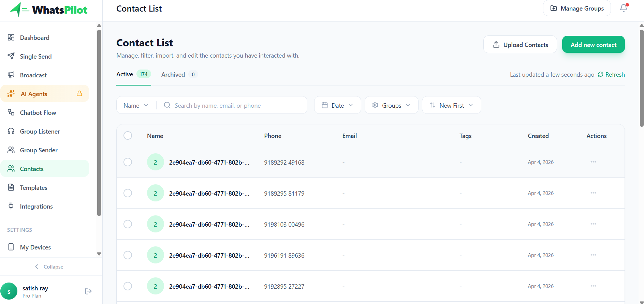This screenshot has height=304, width=644.
Task: Open Manage Groups
Action: (577, 8)
